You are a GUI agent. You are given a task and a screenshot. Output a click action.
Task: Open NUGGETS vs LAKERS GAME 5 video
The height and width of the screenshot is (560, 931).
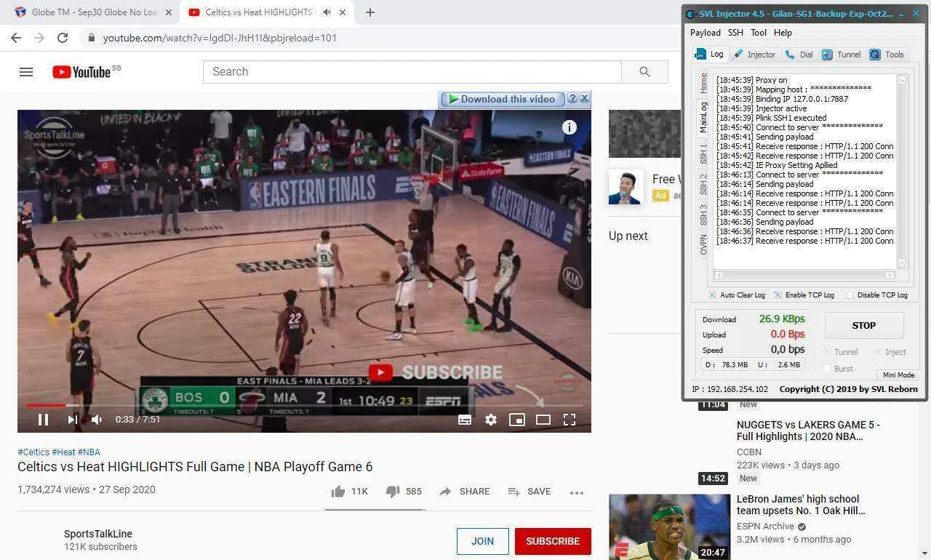pos(808,431)
